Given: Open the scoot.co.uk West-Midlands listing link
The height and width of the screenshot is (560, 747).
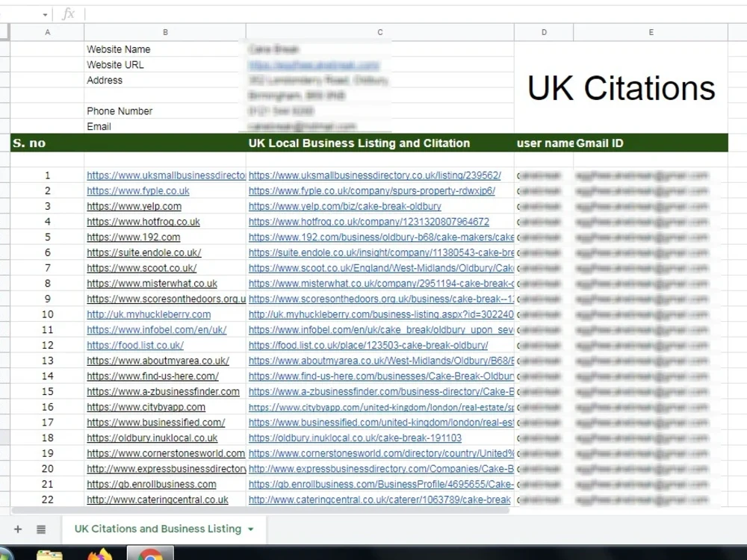Looking at the screenshot, I should tap(381, 268).
